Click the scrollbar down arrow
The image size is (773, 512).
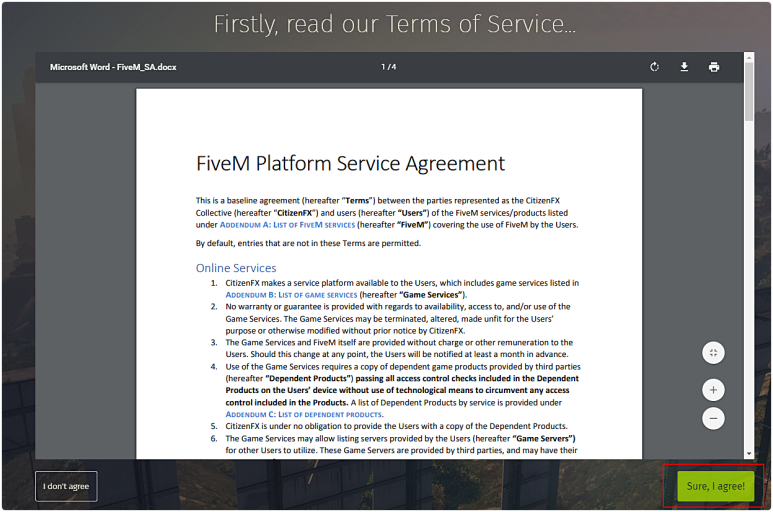[749, 454]
